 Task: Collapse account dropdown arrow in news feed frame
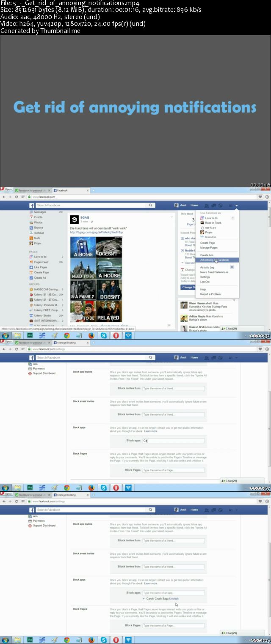[237, 206]
